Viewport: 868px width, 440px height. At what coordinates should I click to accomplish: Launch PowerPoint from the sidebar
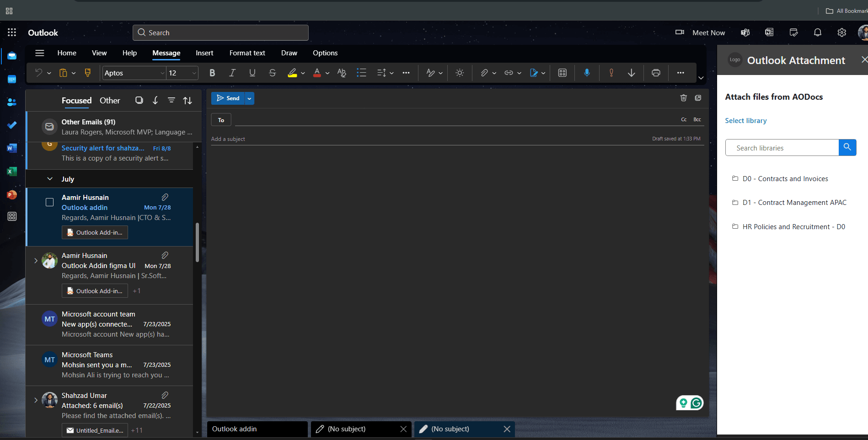point(12,194)
